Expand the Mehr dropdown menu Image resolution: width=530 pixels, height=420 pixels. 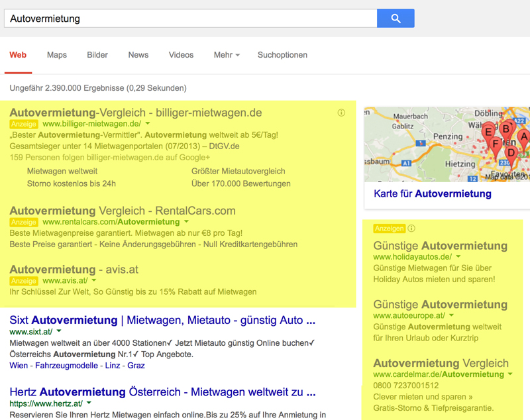pyautogui.click(x=227, y=55)
